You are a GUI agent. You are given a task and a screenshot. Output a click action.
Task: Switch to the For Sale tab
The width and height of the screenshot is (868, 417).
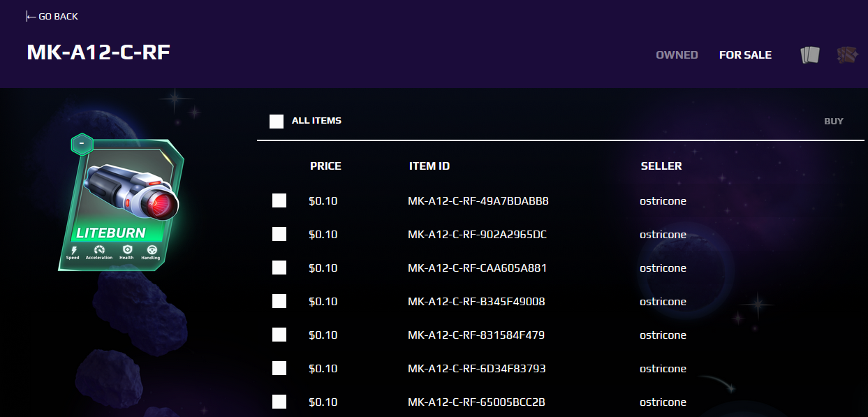[x=745, y=55]
